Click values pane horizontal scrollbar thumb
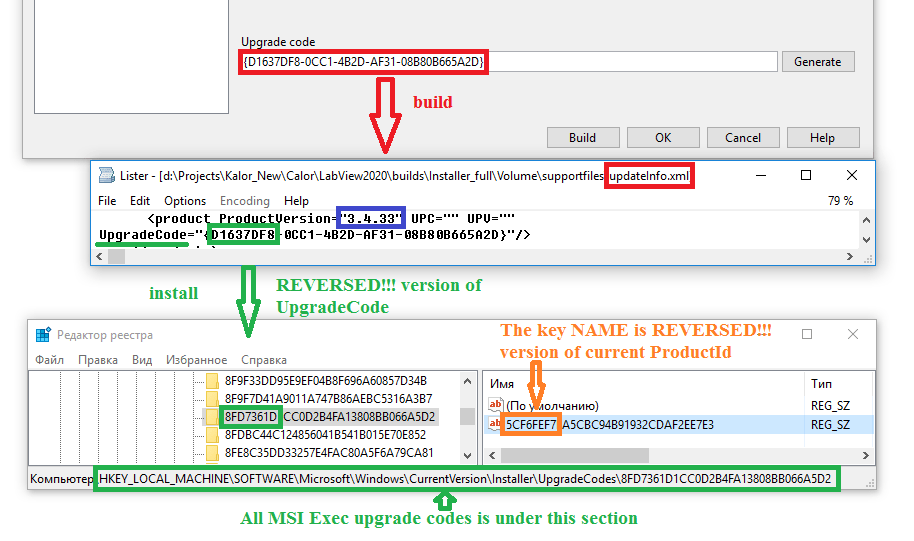This screenshot has width=914, height=541. pyautogui.click(x=574, y=455)
